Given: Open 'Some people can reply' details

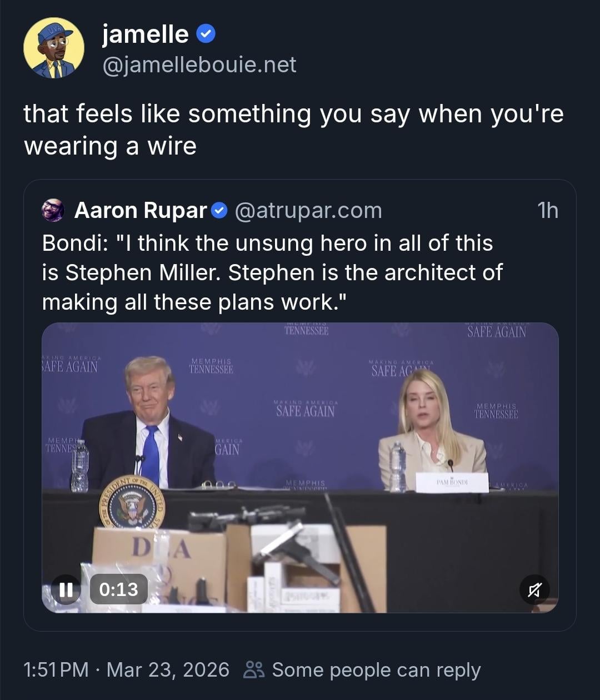Looking at the screenshot, I should (376, 669).
